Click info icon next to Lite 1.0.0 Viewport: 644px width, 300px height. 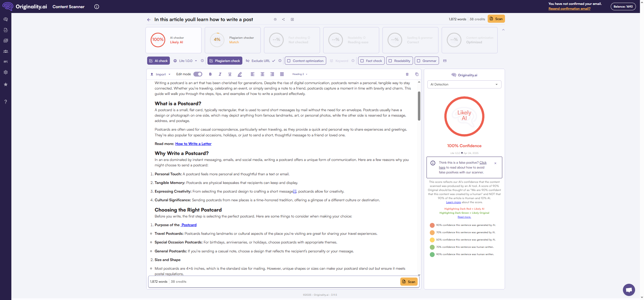pos(202,61)
